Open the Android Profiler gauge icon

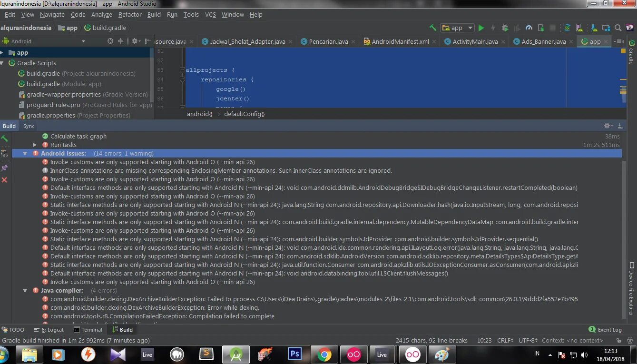coord(529,28)
